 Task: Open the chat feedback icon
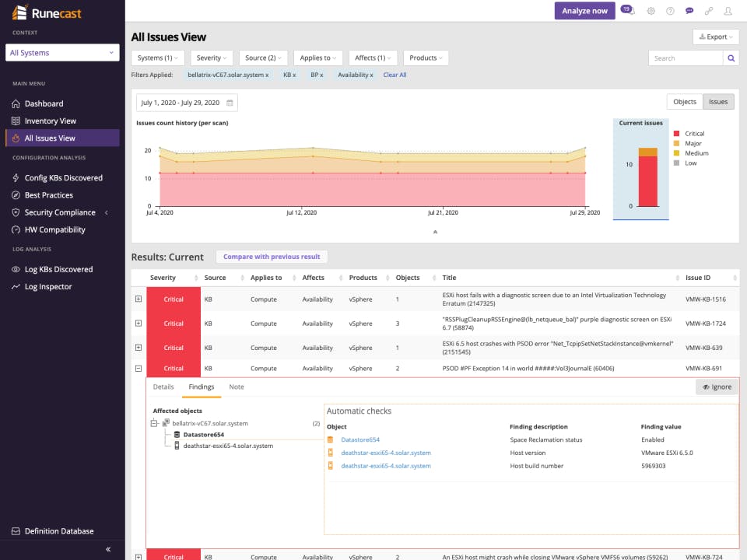click(x=689, y=11)
